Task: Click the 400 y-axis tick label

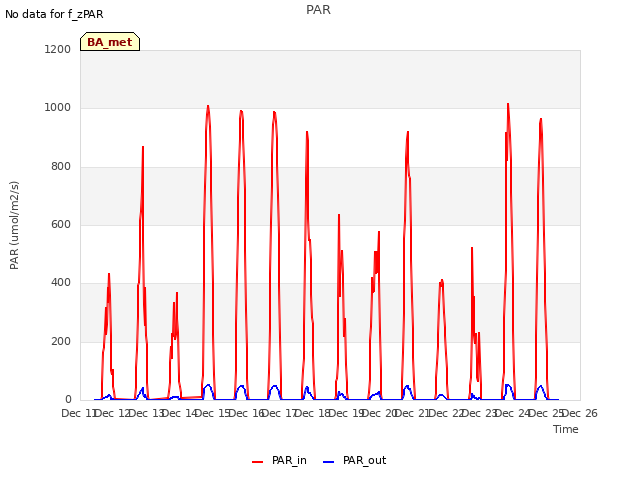Action: 61,282
